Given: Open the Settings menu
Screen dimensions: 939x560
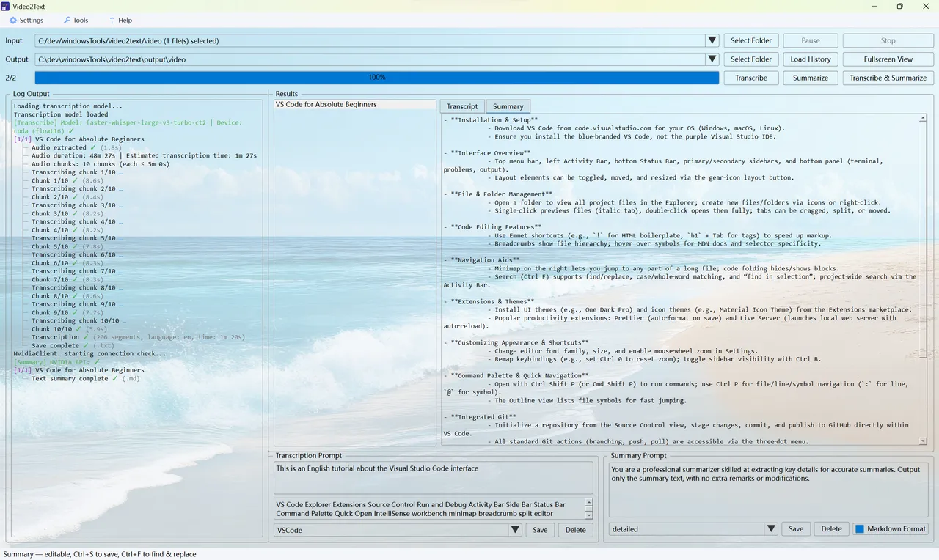Looking at the screenshot, I should click(x=26, y=21).
